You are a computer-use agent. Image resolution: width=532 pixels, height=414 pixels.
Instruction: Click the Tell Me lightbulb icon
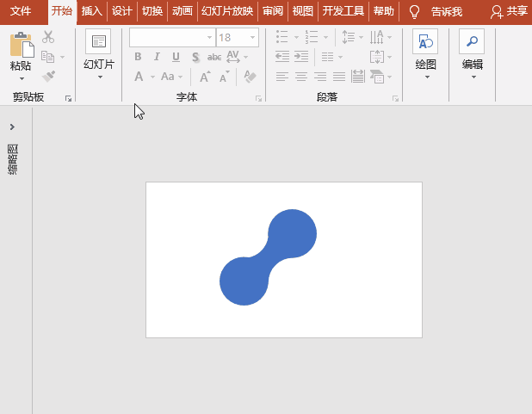click(414, 12)
